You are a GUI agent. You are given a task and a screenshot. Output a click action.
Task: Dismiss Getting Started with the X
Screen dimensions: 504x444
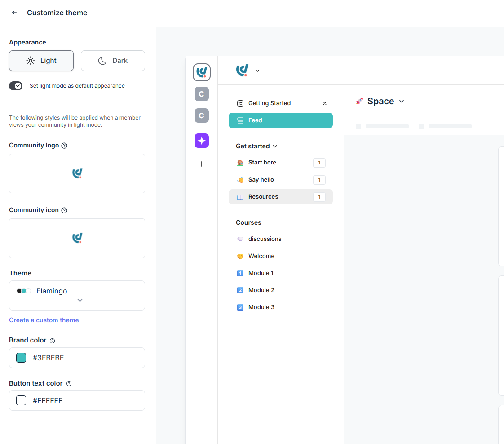click(325, 103)
